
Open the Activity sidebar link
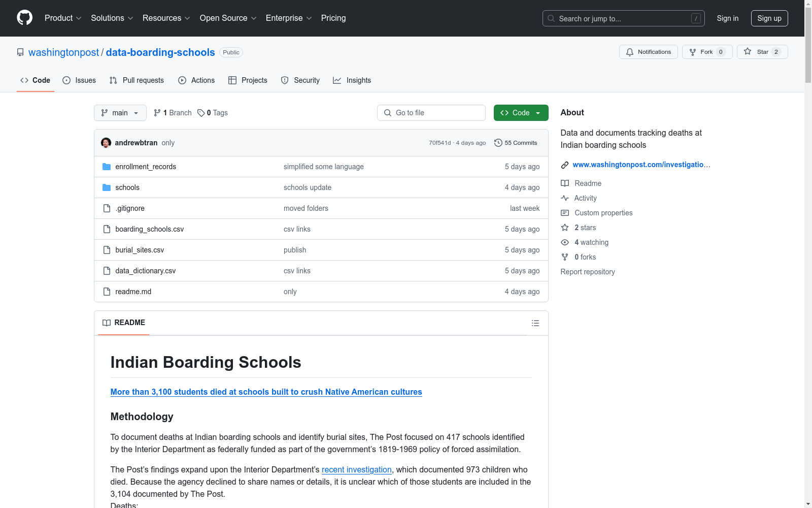tap(579, 198)
